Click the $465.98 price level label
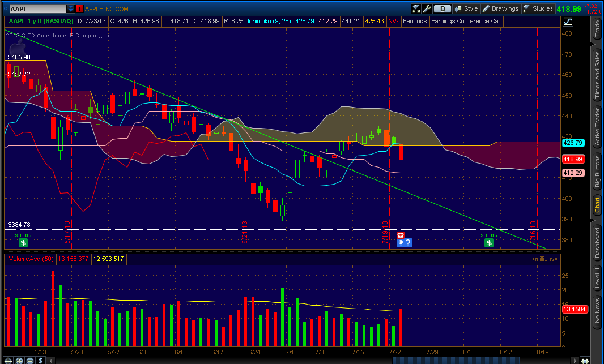This screenshot has height=364, width=604. (19, 57)
